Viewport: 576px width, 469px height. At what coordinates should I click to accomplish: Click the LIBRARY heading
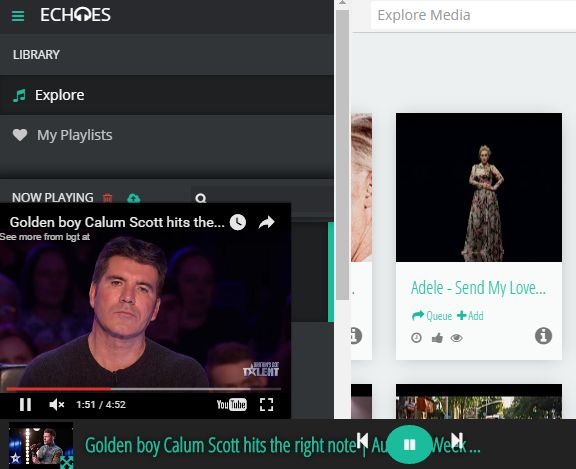36,55
